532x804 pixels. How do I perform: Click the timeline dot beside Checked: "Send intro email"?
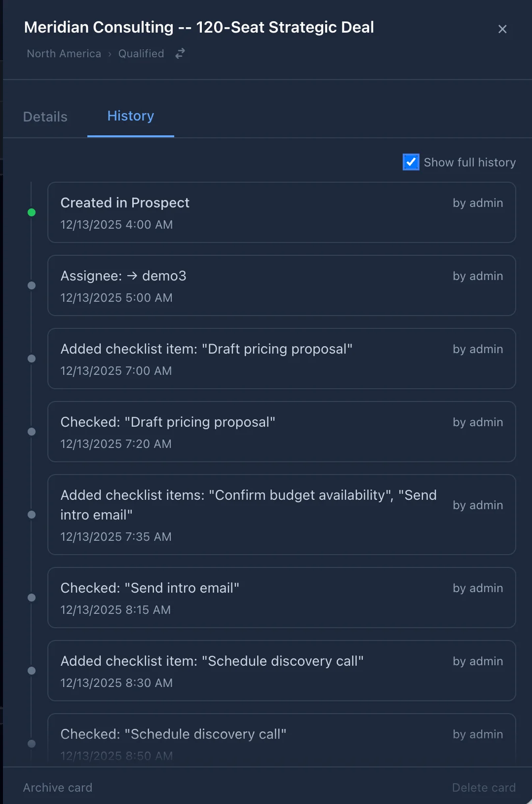click(32, 598)
